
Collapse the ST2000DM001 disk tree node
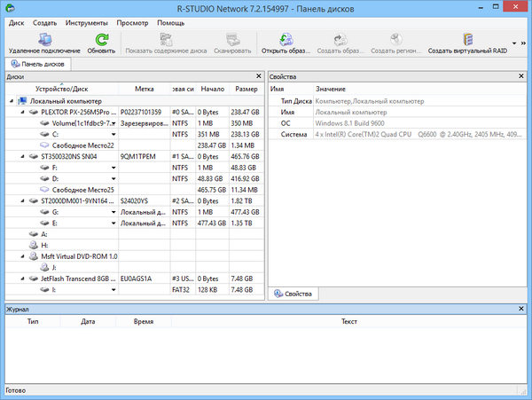(x=21, y=201)
